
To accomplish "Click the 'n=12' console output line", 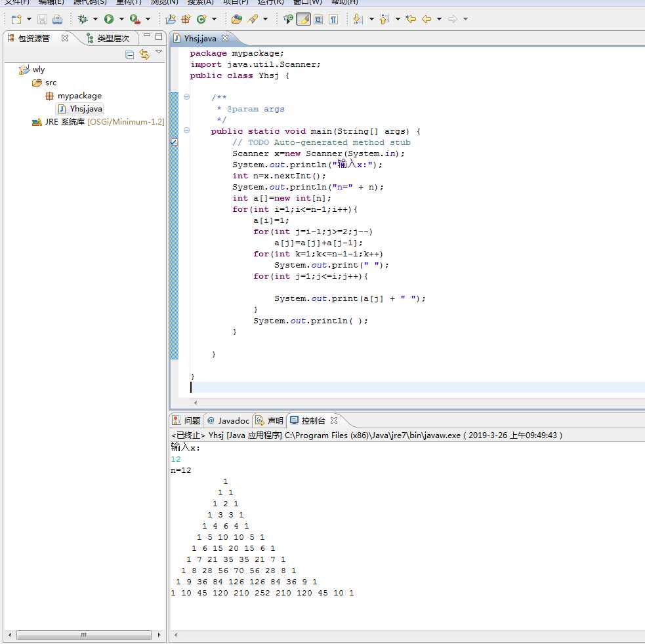I will [x=181, y=470].
